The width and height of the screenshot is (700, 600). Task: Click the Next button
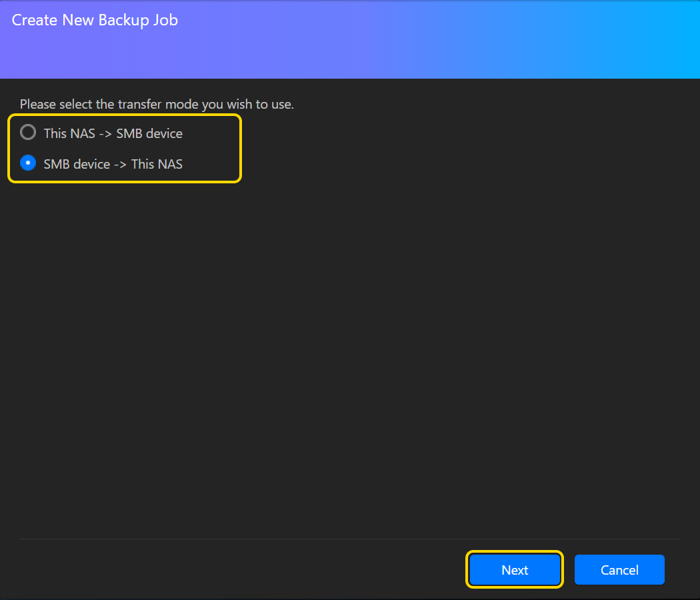pos(514,569)
